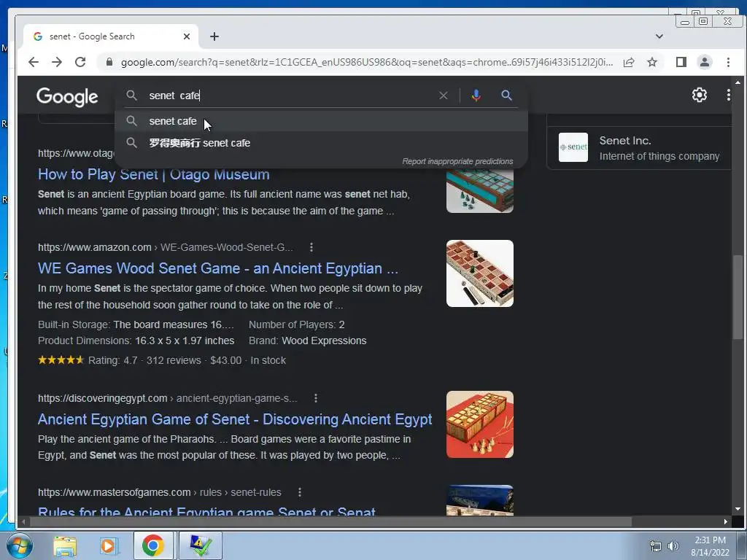
Task: Submit search with blue magnifier icon
Action: (506, 96)
